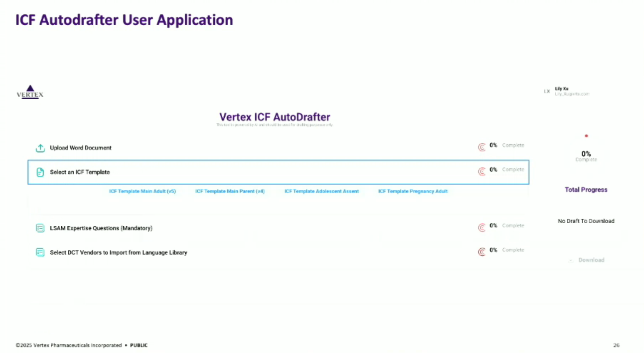Expand the Upload Word Document section
Image resolution: width=644 pixels, height=353 pixels.
click(x=81, y=148)
